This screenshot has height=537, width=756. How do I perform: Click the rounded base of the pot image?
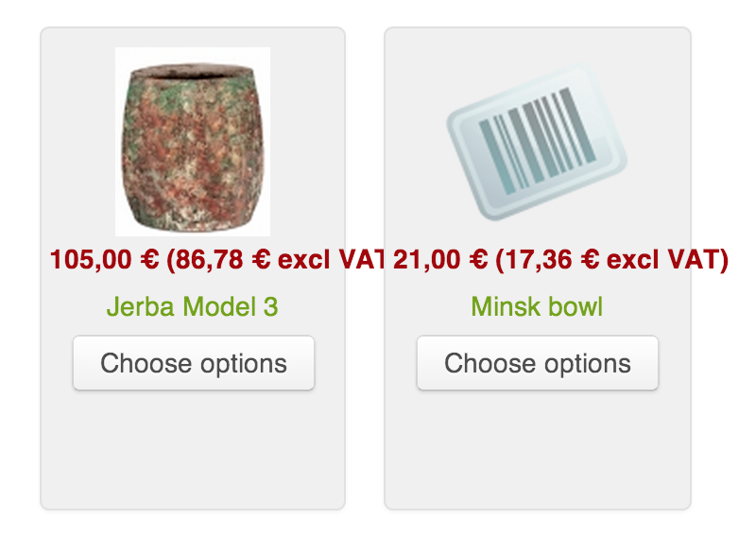click(x=191, y=219)
